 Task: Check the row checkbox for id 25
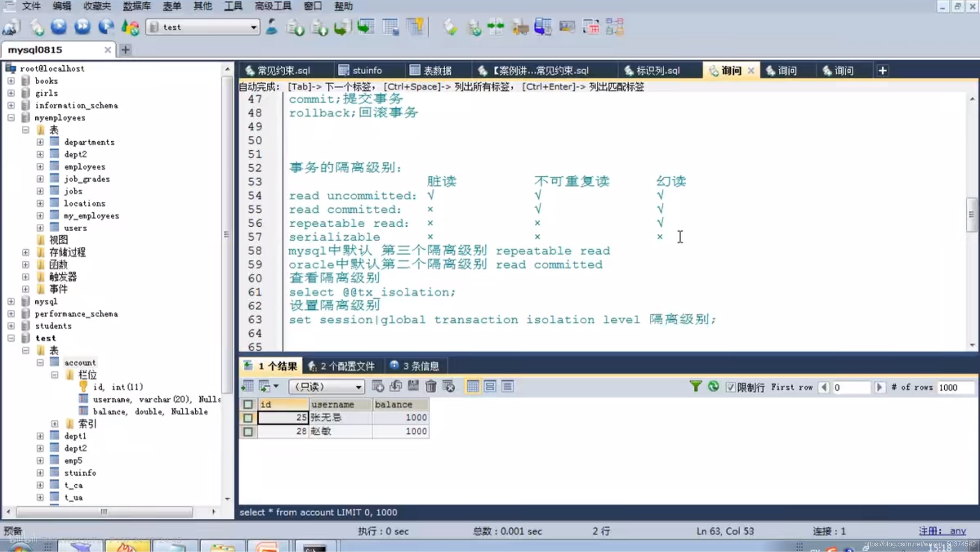pos(248,417)
